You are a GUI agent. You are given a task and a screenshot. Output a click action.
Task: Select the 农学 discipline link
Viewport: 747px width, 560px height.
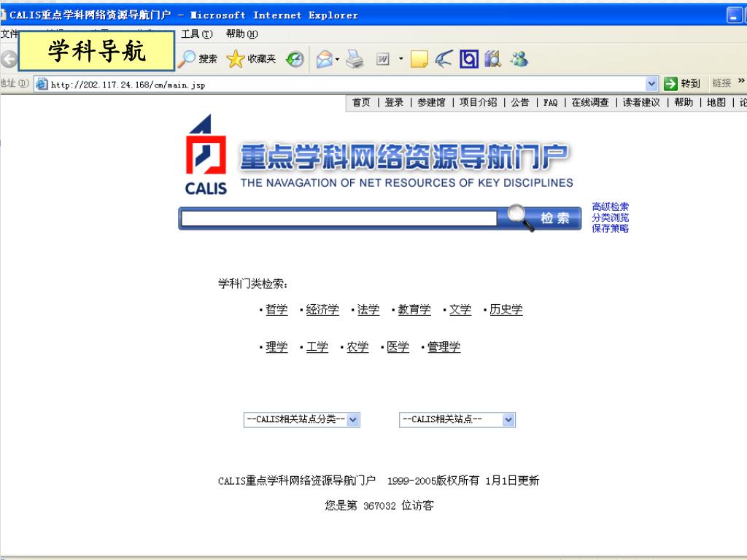click(357, 346)
